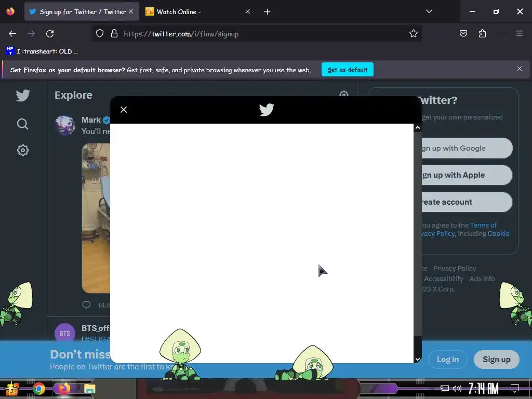Sign up with Apple button
The height and width of the screenshot is (399, 532).
467,175
